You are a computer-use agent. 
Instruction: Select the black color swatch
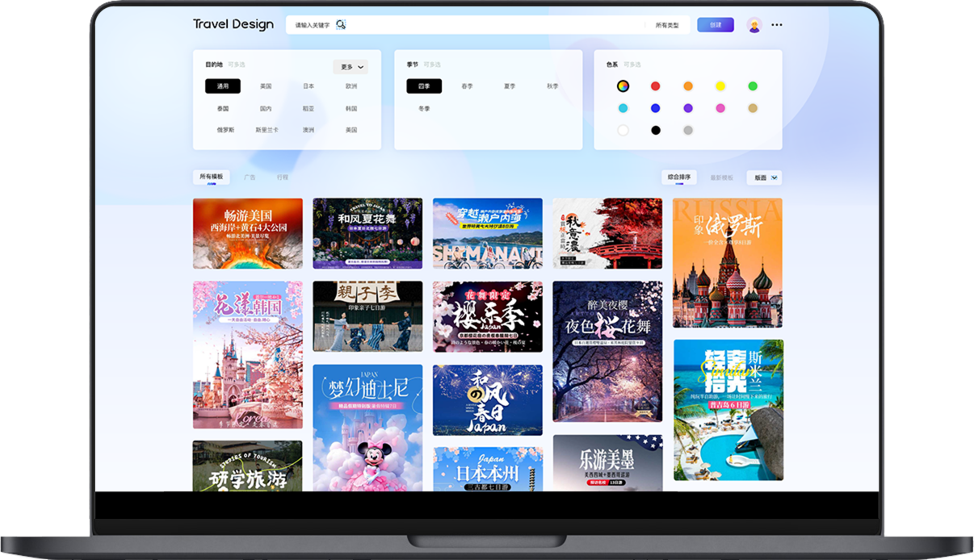655,130
